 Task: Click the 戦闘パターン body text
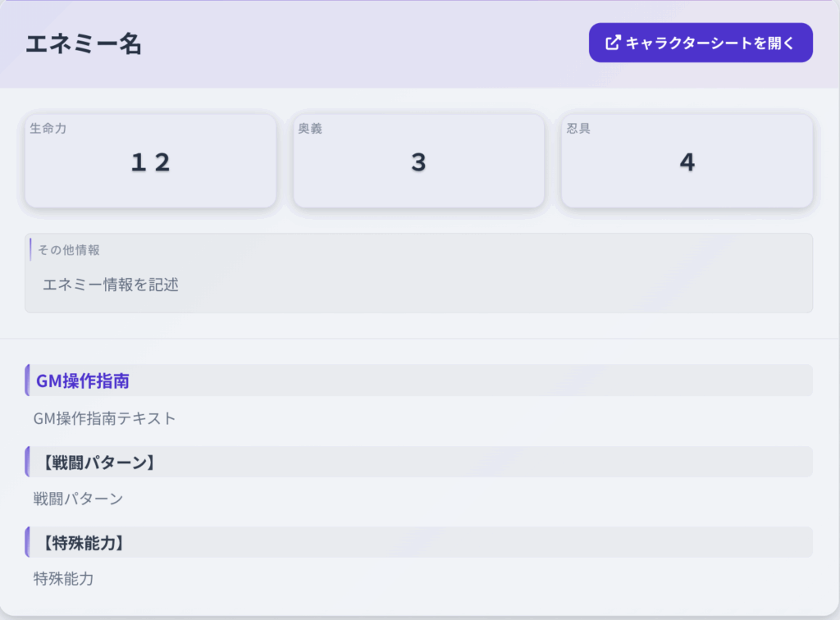(x=78, y=499)
